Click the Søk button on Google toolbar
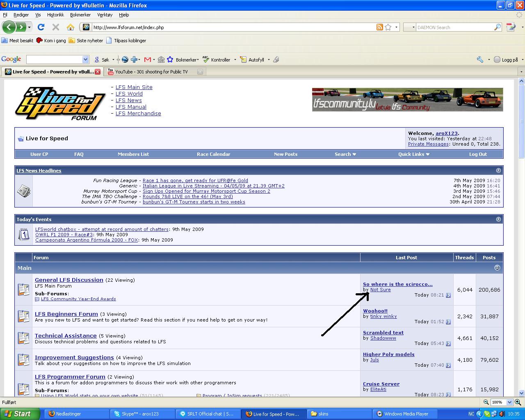Viewport: 525px width, 420px height. pos(102,59)
